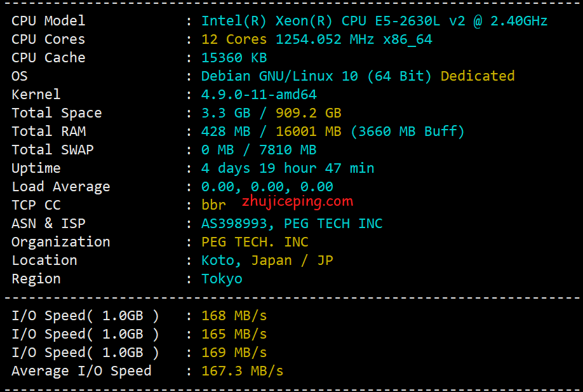
Task: Click the zhujiceping.com watermark text
Action: pyautogui.click(x=297, y=202)
